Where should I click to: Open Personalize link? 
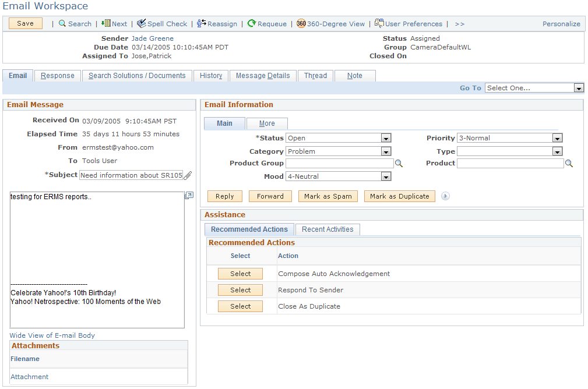point(561,24)
